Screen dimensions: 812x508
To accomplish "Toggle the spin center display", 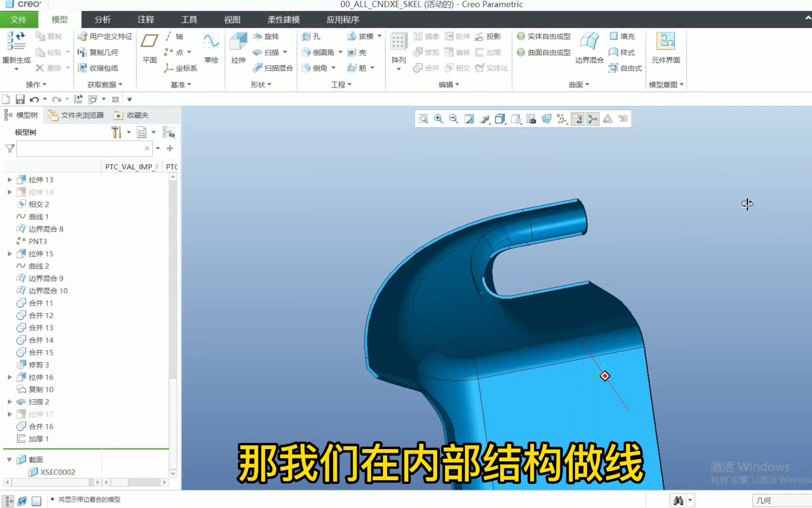I will point(593,119).
